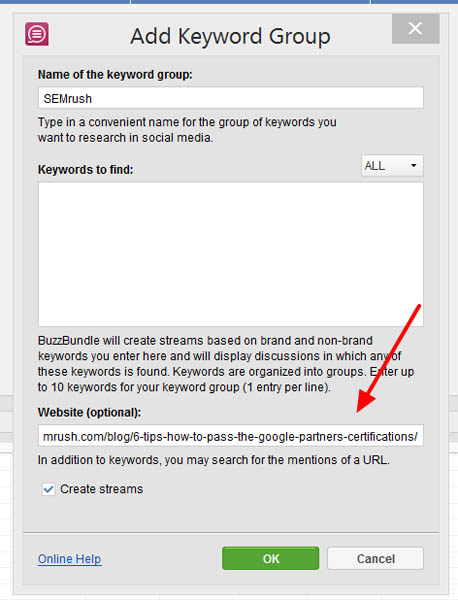Click the 'Keywords to find:' label
This screenshot has height=600, width=458.
(x=85, y=169)
